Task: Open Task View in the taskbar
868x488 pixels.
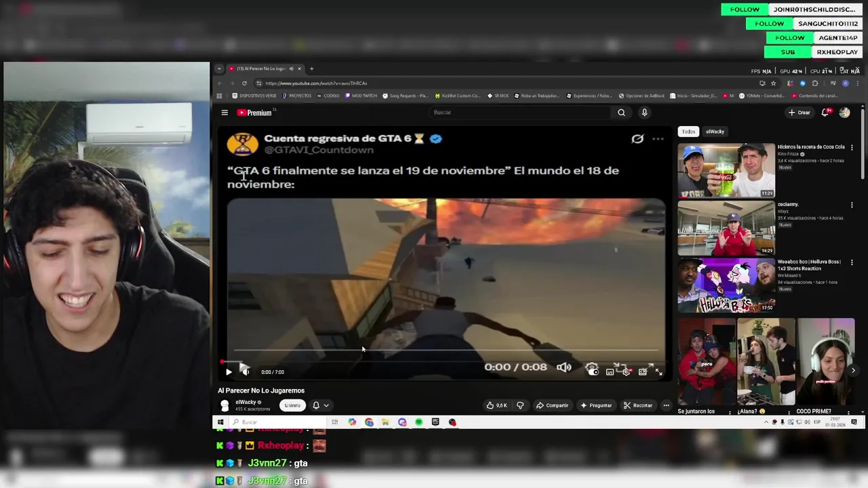Action: (334, 422)
